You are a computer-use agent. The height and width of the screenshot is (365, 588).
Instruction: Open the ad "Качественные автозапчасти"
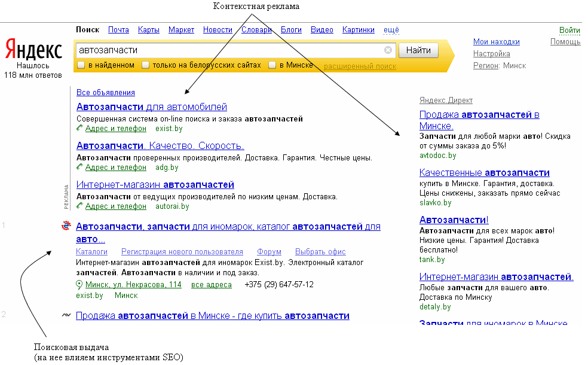(485, 173)
